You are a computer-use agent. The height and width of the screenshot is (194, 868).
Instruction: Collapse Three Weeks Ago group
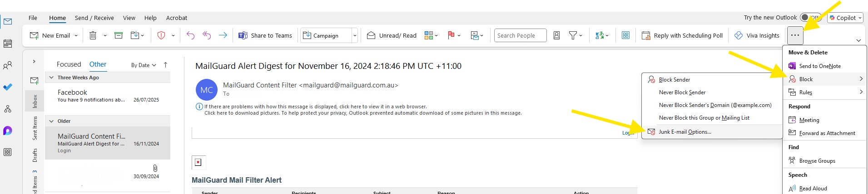[51, 78]
